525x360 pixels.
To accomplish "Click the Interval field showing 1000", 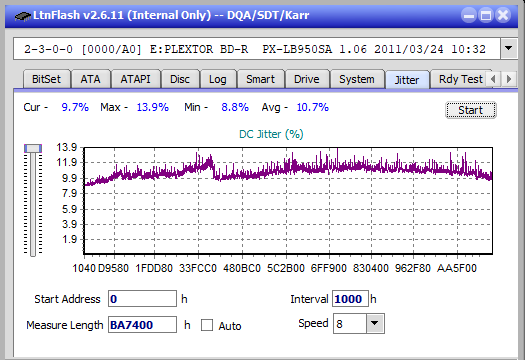I will click(x=350, y=299).
